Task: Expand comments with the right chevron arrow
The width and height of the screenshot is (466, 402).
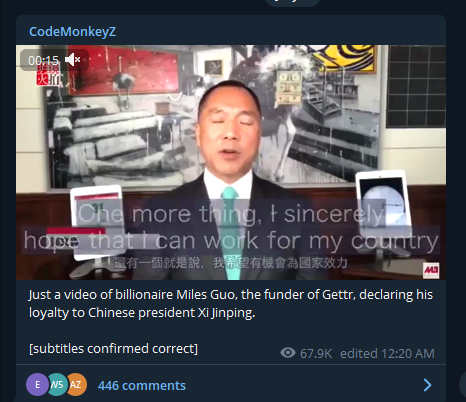Action: click(427, 385)
